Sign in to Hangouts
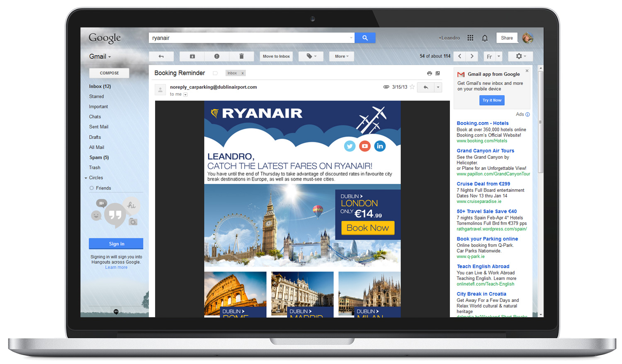Screen dimensions: 622x364 click(116, 243)
